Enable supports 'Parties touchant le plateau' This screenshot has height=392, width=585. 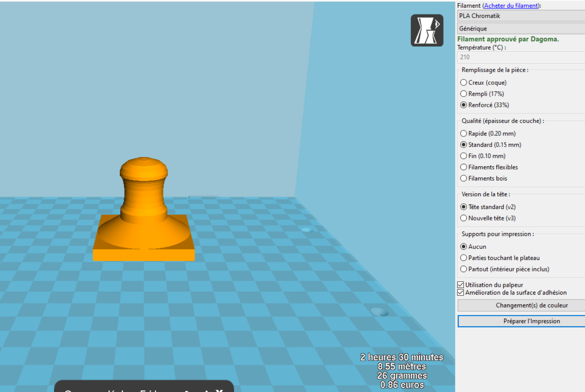464,258
